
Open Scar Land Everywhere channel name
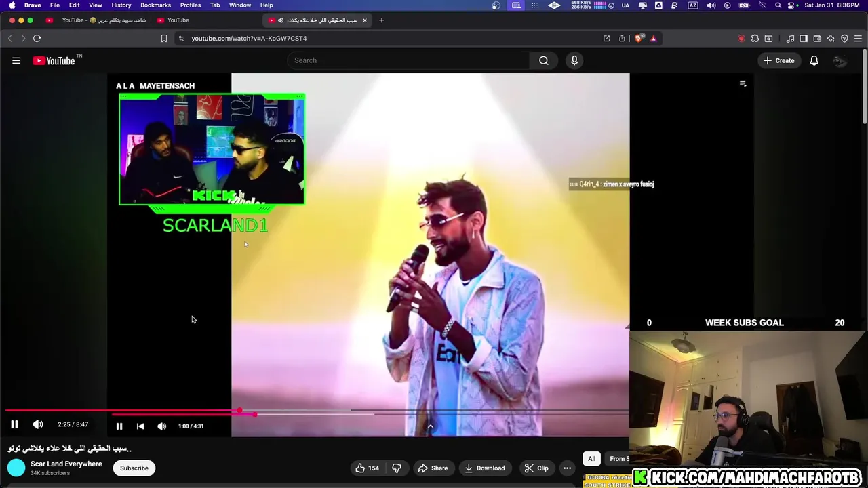click(66, 464)
